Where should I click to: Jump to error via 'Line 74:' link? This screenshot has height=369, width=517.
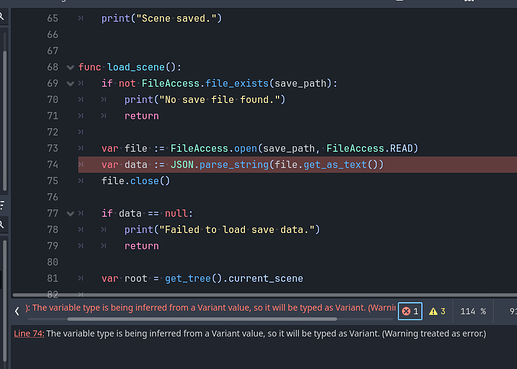[29, 334]
